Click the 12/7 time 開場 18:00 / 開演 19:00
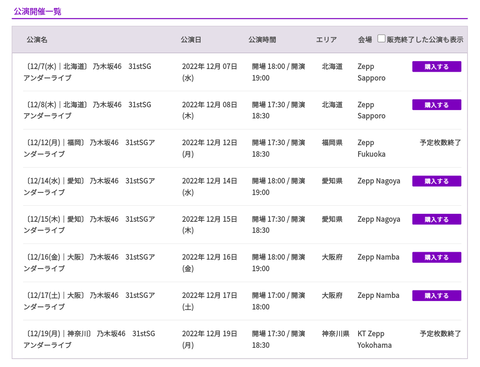 (278, 72)
